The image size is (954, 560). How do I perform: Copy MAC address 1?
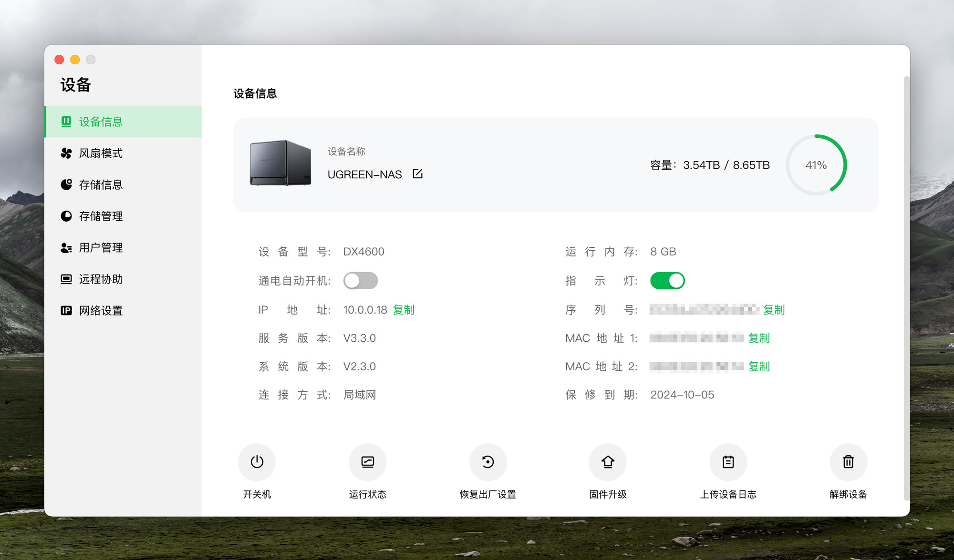pos(759,338)
